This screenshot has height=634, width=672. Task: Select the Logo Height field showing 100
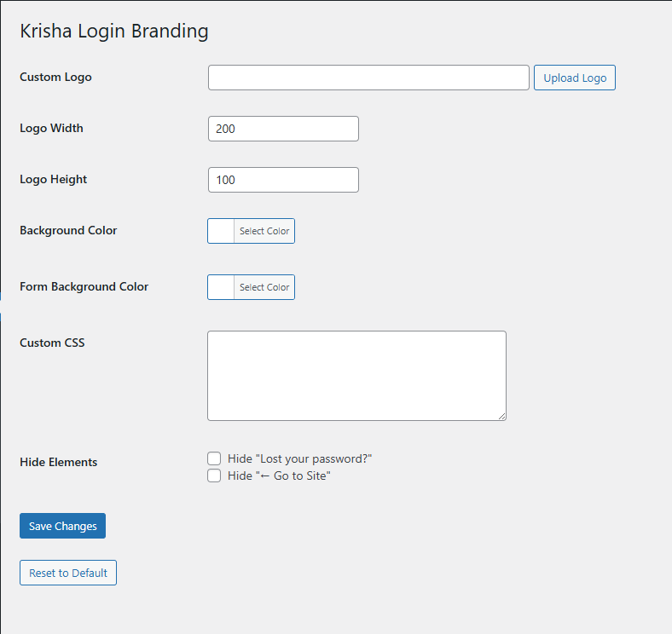(283, 180)
